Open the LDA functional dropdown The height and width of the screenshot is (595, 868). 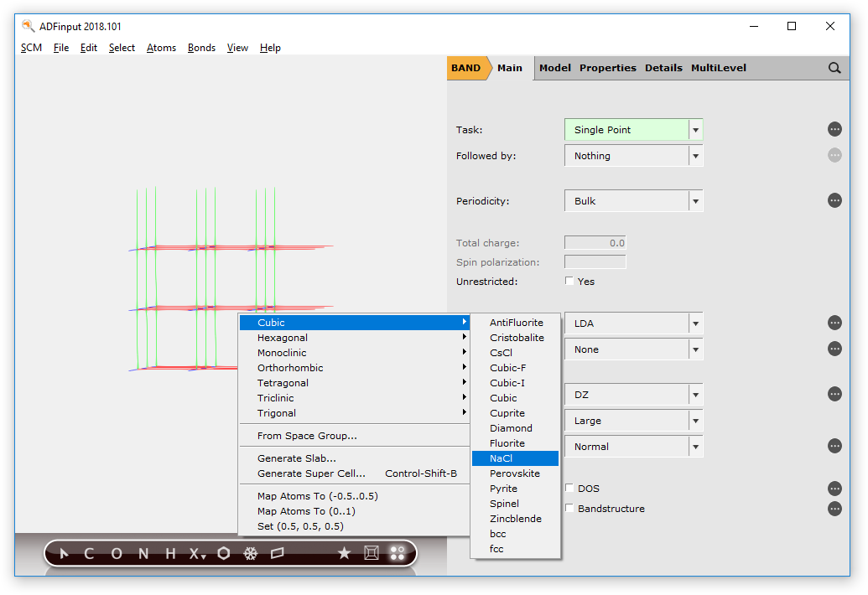pos(634,323)
